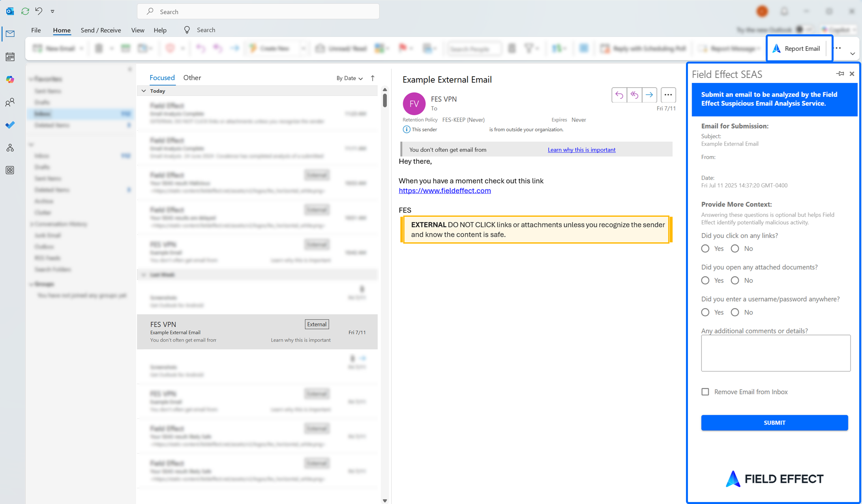Click the Forward arrow in message header
This screenshot has height=504, width=862.
pyautogui.click(x=649, y=95)
